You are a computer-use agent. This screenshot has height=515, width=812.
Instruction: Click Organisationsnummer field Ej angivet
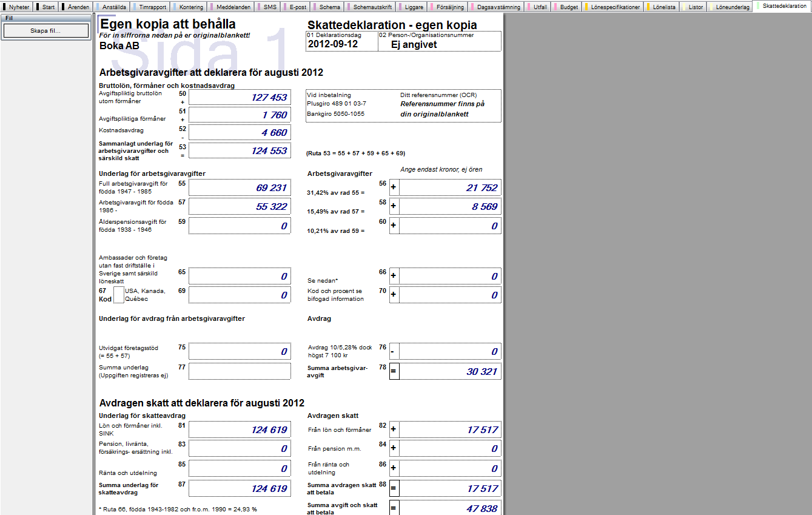tap(440, 41)
